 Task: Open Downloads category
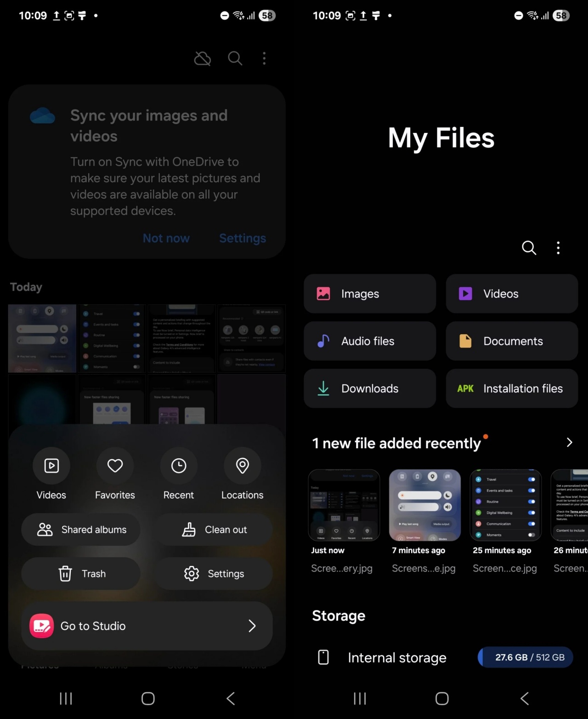point(370,388)
